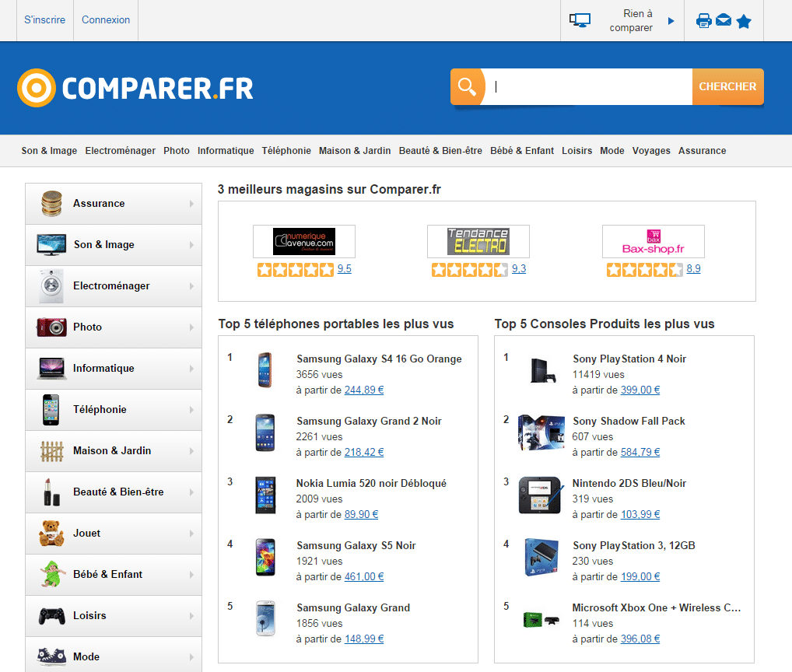Expand the Maison & Jardin sidebar arrow
Image resolution: width=792 pixels, height=672 pixels.
pos(191,451)
